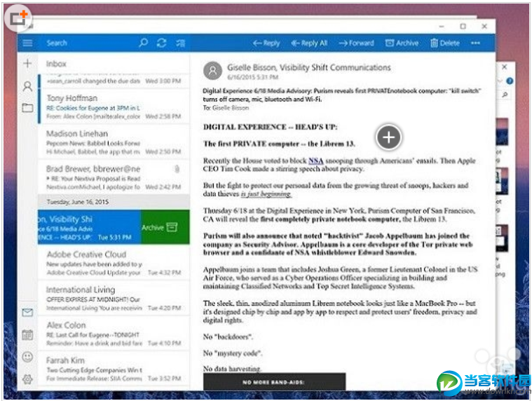The width and height of the screenshot is (532, 401).
Task: Open the sean_carroll due date email
Action: coord(114,81)
